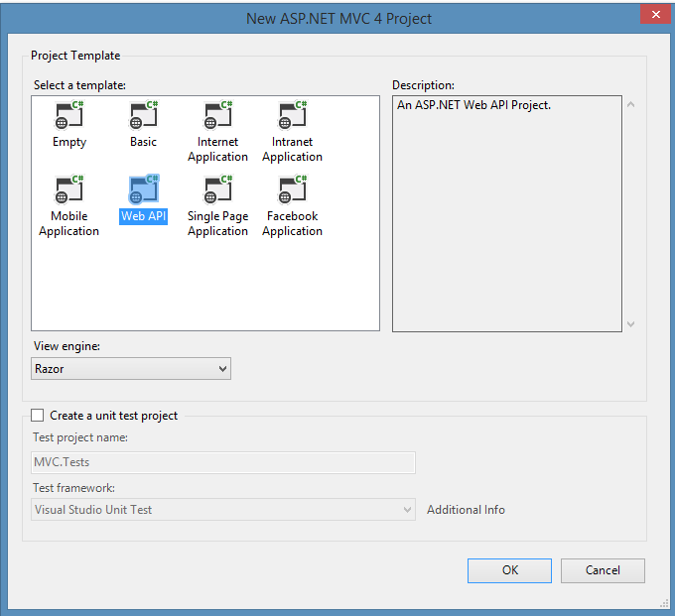Click the description scrollbar up arrow
The width and height of the screenshot is (675, 616).
(x=630, y=105)
